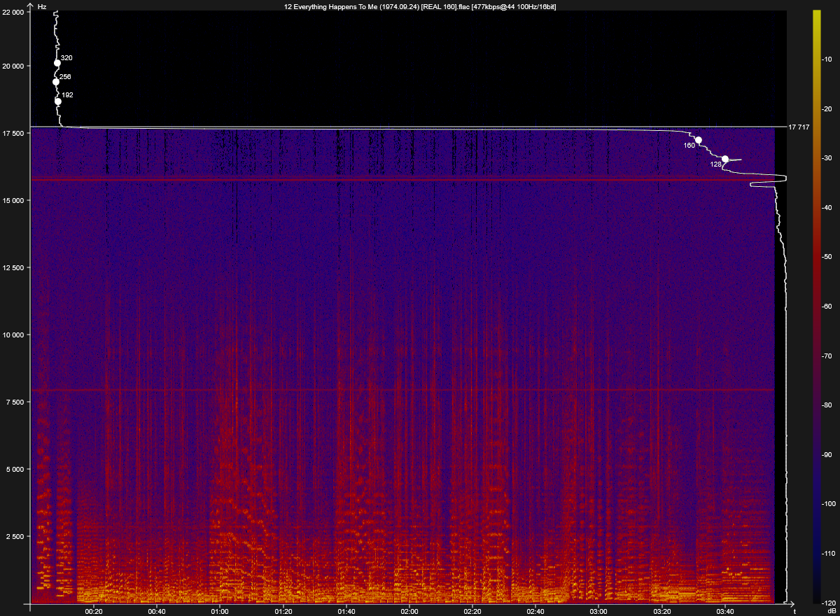This screenshot has width=840, height=616.
Task: Click the -120 dB scale label
Action: [x=829, y=603]
